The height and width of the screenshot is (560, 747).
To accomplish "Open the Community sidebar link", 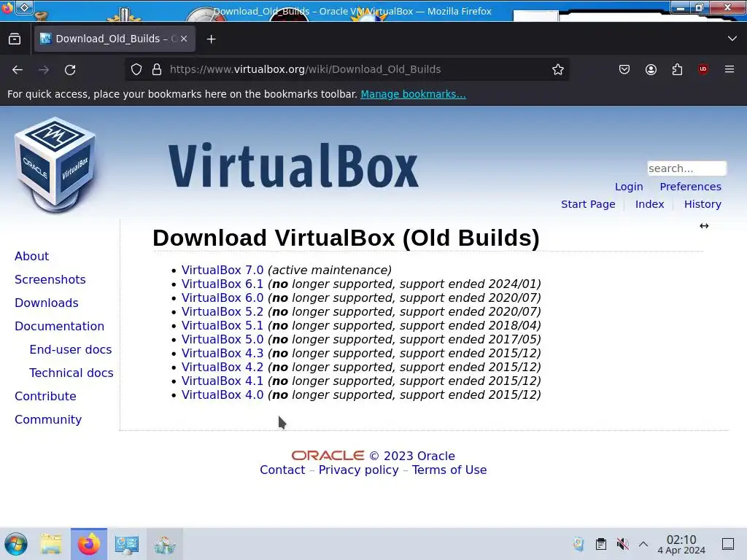I will tap(47, 419).
